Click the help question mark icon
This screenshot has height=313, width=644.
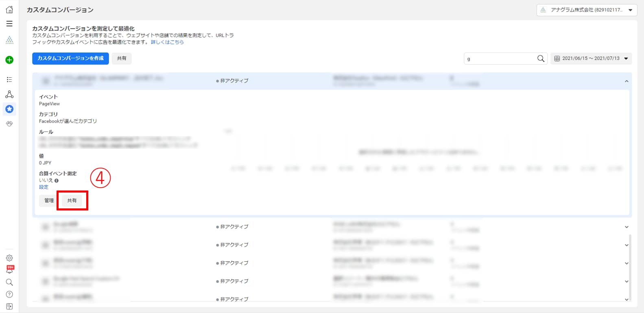[x=9, y=294]
